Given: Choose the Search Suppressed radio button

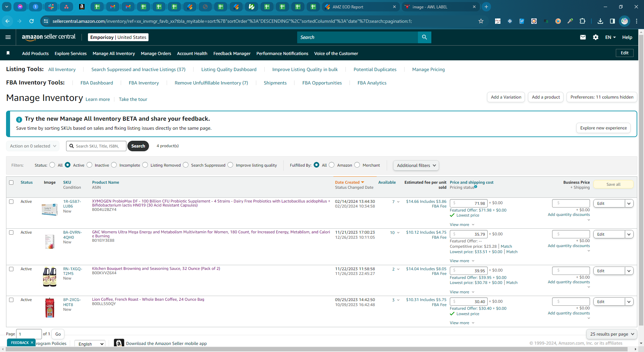Looking at the screenshot, I should [x=186, y=165].
